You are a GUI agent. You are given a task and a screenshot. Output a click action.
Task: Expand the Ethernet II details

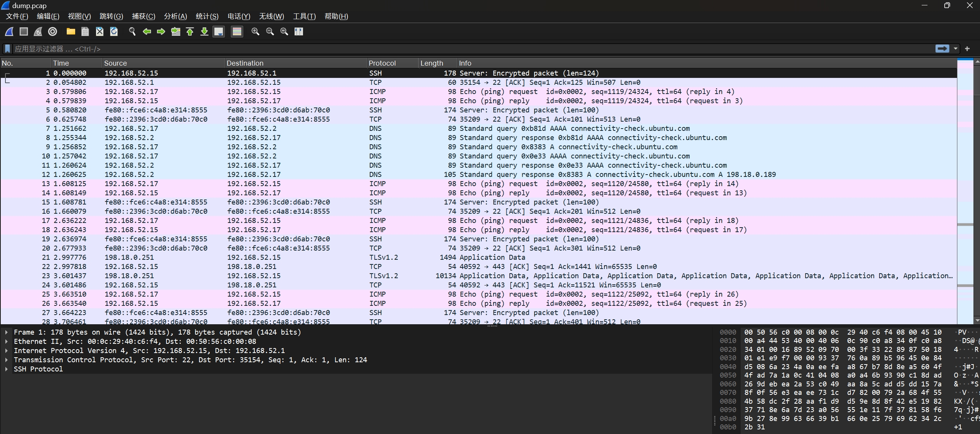(7, 342)
